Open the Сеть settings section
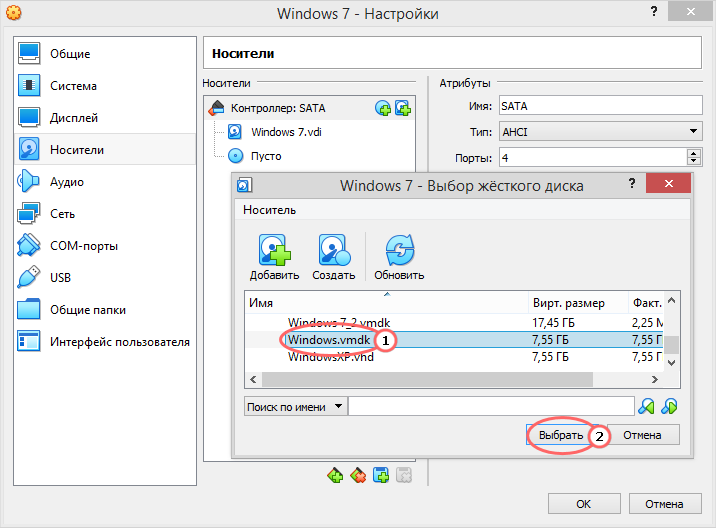This screenshot has width=716, height=528. point(105,213)
